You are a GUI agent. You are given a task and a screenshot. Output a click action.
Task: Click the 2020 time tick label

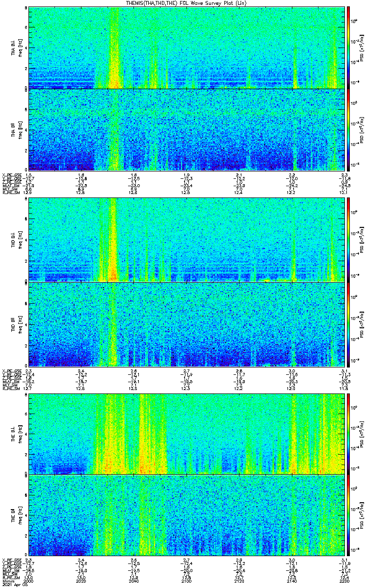click(81, 581)
